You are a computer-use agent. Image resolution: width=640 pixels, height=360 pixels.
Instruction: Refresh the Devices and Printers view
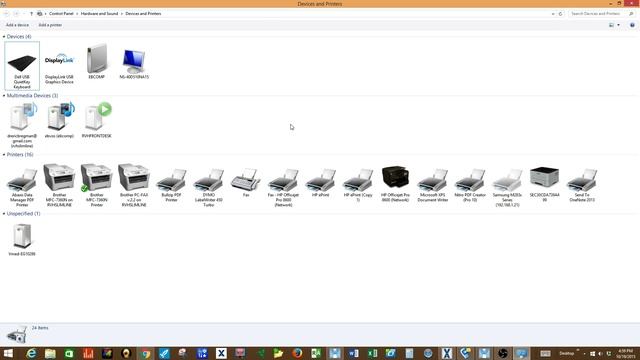pos(560,14)
